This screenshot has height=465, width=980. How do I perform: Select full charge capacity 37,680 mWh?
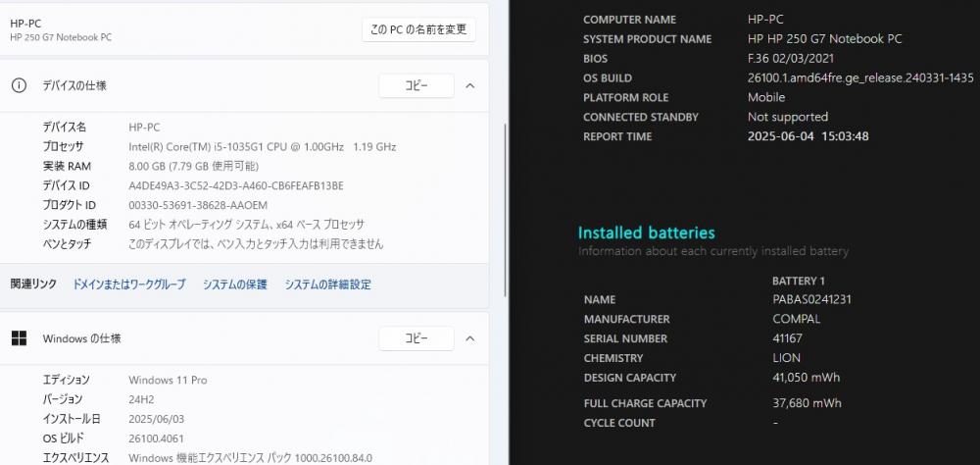(807, 403)
